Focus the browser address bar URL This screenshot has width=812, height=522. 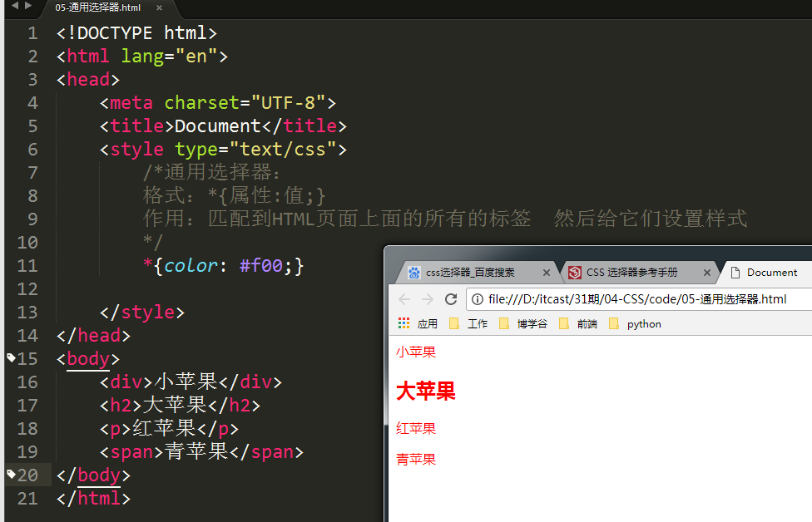637,299
